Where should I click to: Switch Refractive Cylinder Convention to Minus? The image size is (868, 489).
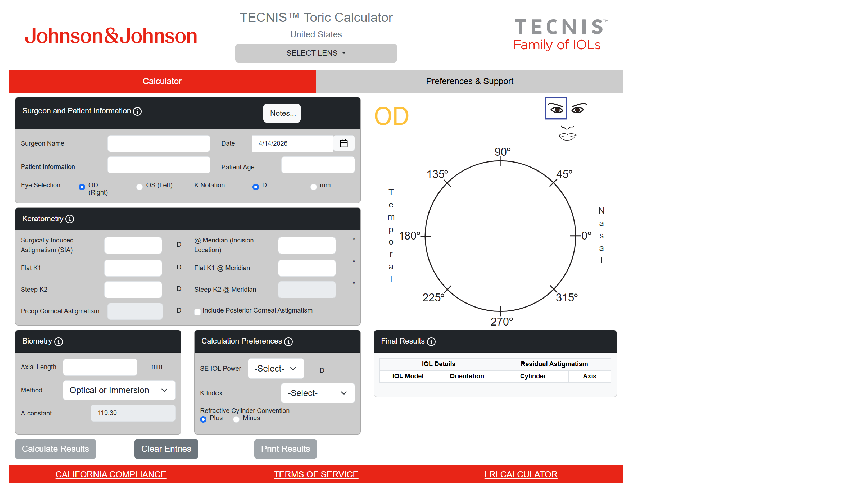pos(236,419)
